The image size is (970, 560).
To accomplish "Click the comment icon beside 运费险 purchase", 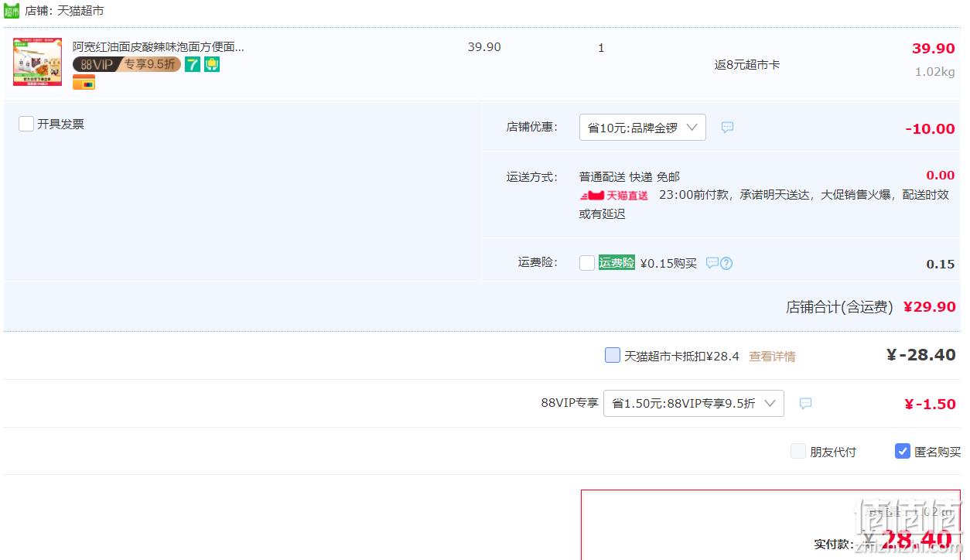I will (712, 263).
